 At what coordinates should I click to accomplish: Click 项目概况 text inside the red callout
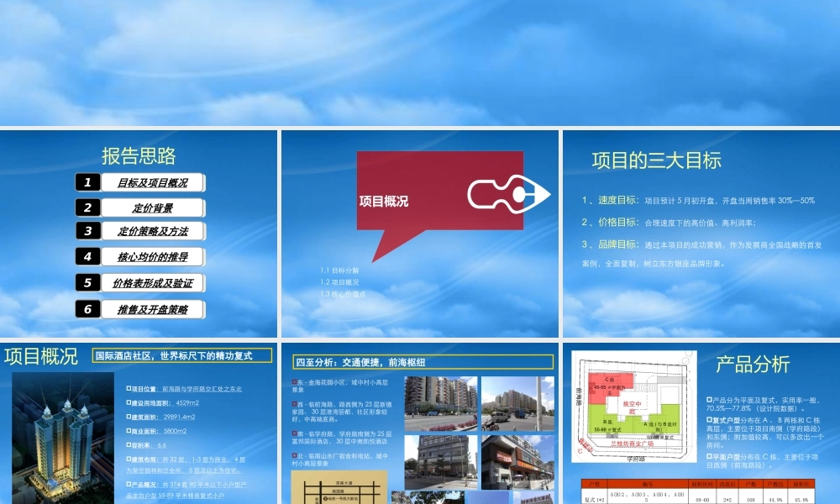click(x=384, y=202)
